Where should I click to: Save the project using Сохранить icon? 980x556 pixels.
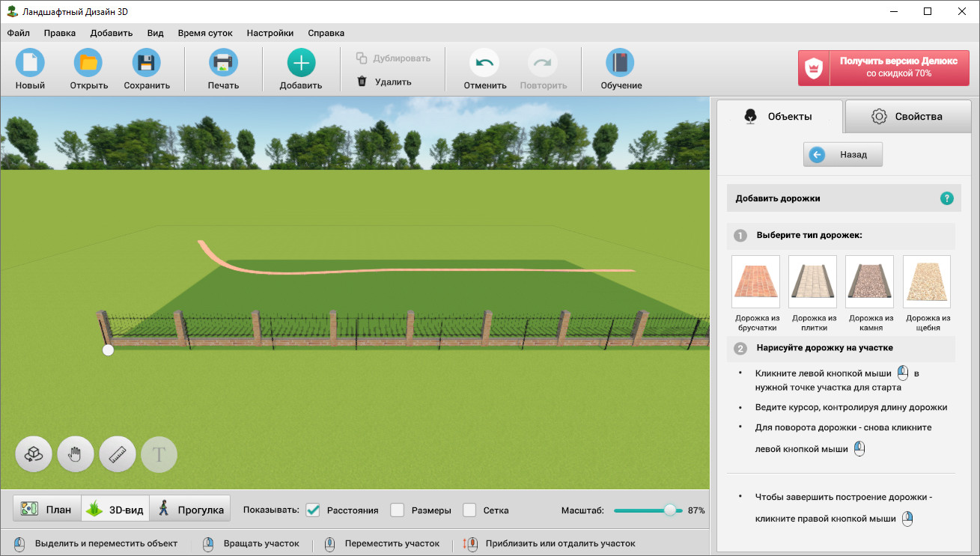[x=147, y=63]
